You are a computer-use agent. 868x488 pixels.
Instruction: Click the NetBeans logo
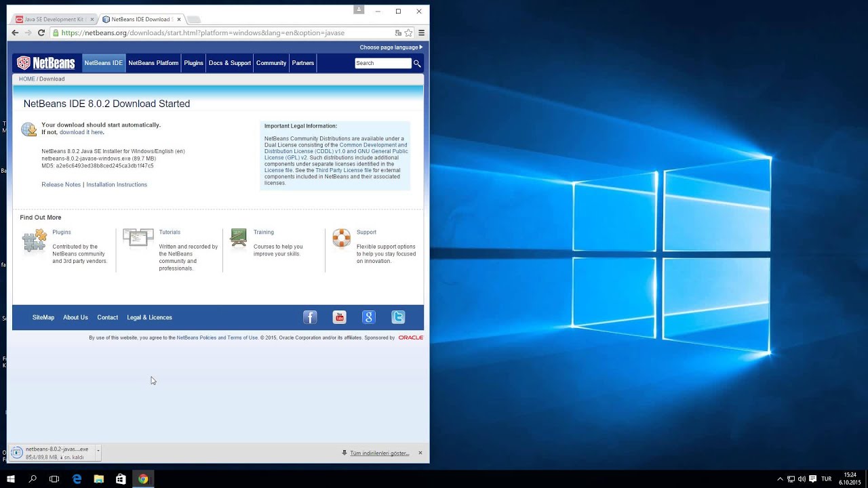click(45, 63)
